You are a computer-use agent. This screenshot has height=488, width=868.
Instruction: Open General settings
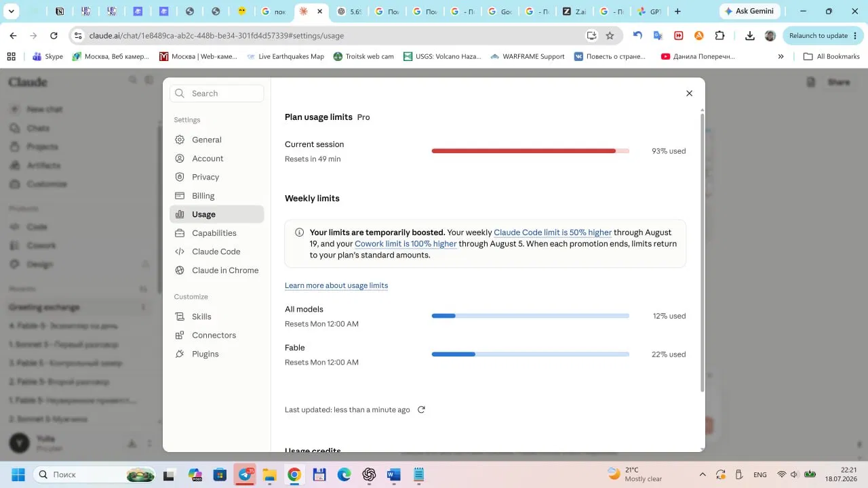coord(216,140)
